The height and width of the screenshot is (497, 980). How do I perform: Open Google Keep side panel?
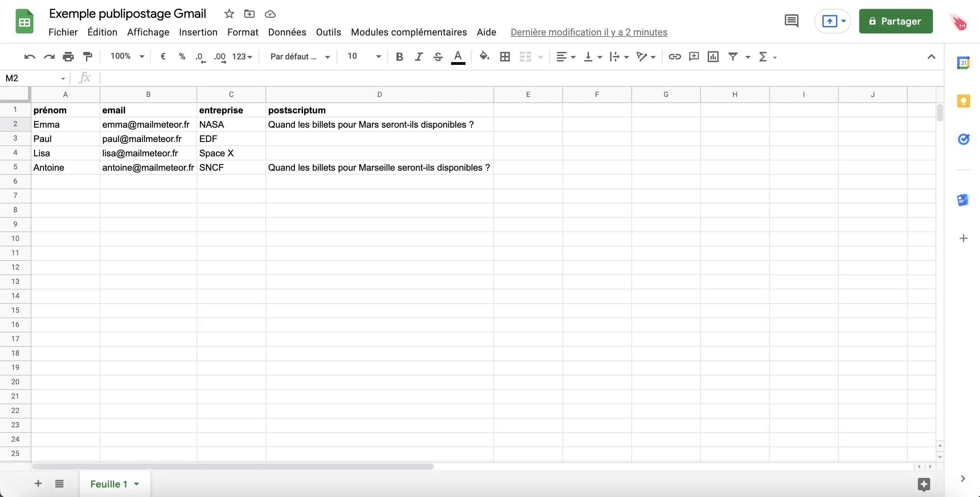[963, 101]
